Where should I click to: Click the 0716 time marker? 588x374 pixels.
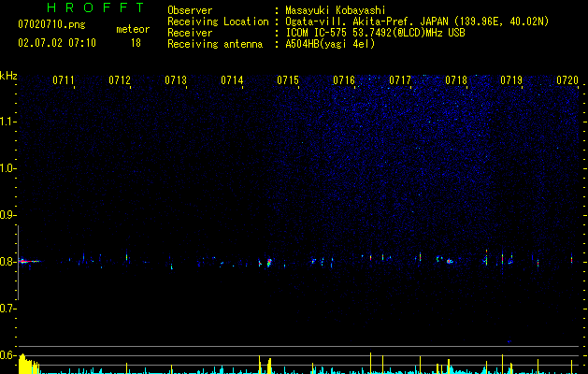tap(344, 80)
